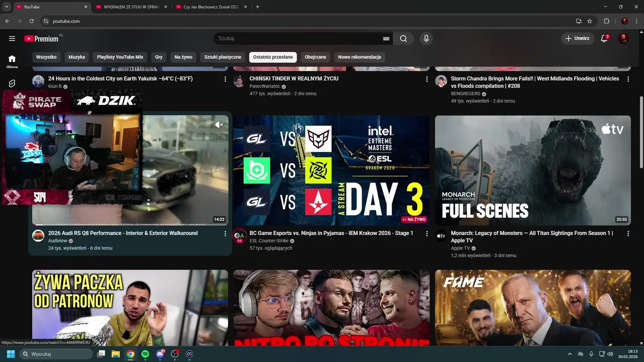Screen dimensions: 644x362
Task: Go back in browser history
Action: [7, 21]
